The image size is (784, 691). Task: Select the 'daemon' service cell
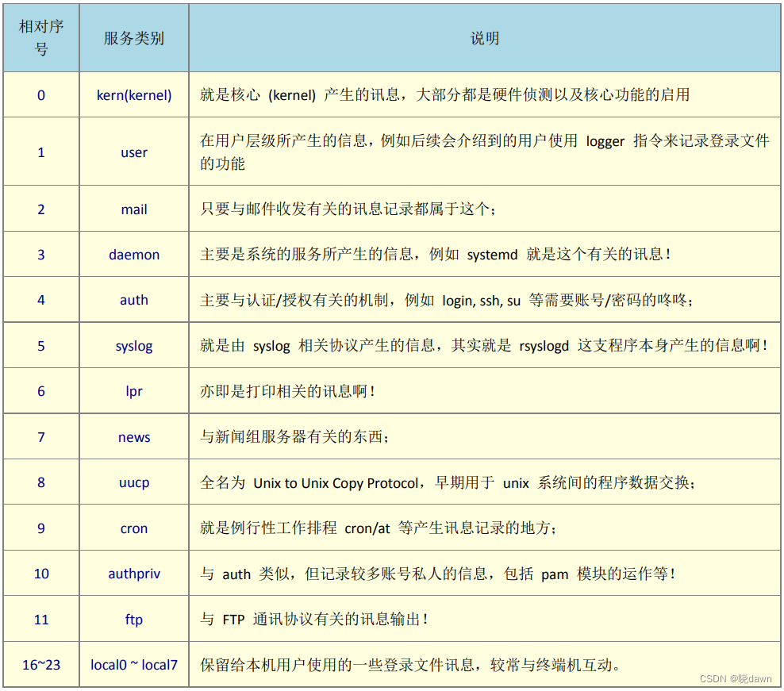pyautogui.click(x=134, y=255)
